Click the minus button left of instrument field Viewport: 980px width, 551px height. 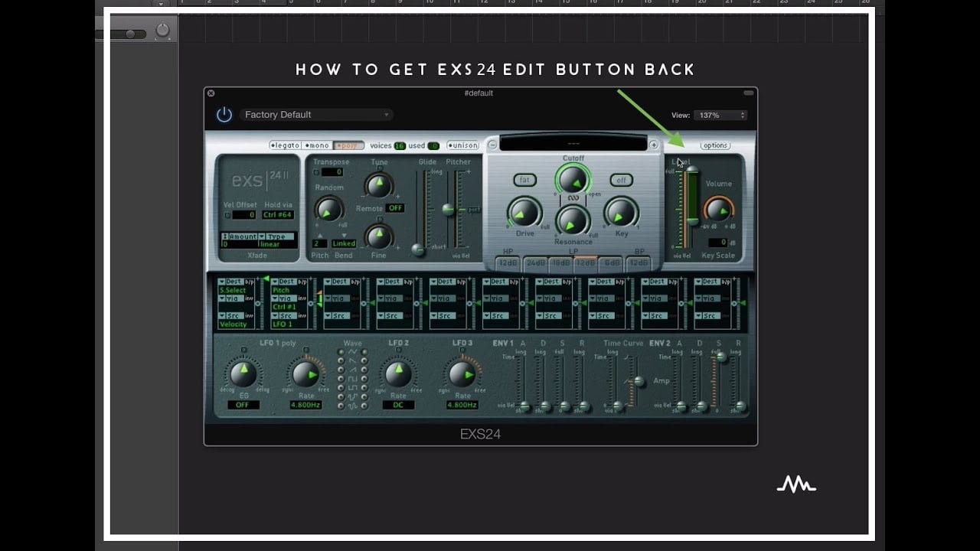point(492,145)
